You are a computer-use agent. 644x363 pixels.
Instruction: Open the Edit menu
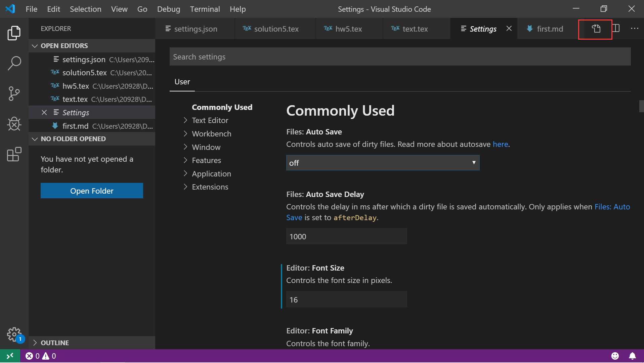53,9
